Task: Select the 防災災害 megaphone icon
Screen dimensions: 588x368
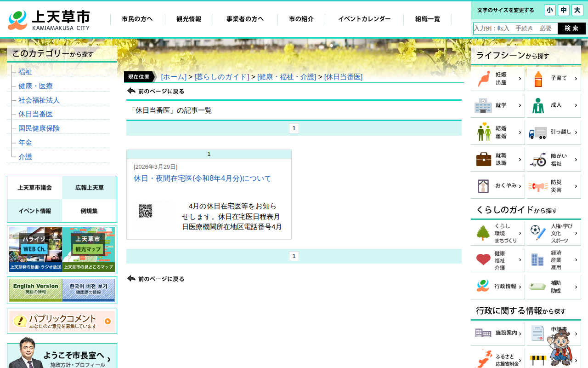Action: click(x=554, y=186)
